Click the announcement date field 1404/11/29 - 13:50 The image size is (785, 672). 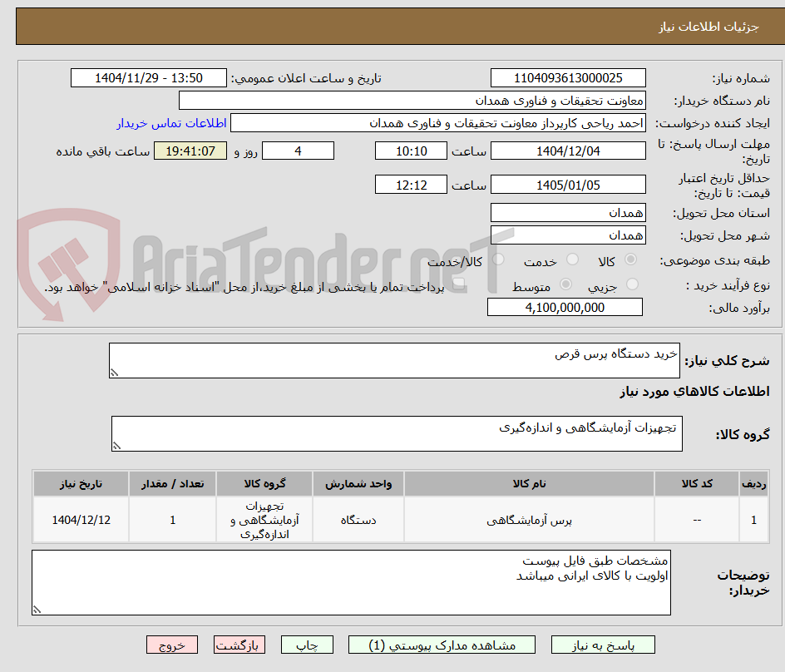pyautogui.click(x=149, y=78)
